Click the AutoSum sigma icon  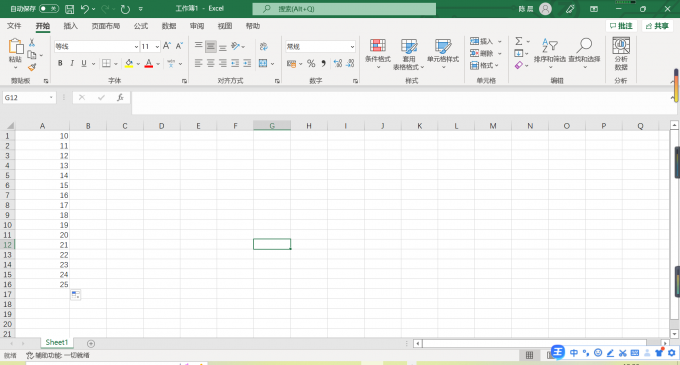pos(519,41)
